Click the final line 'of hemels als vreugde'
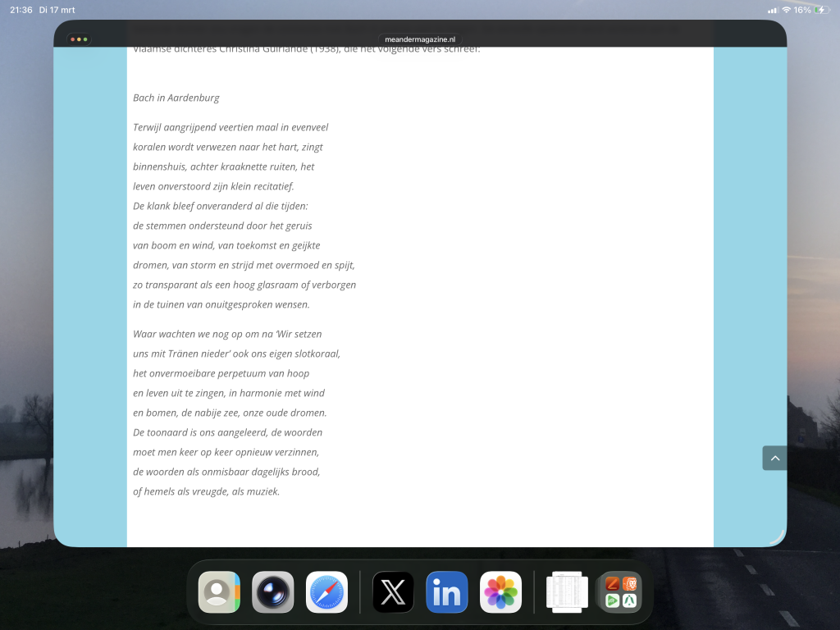This screenshot has height=630, width=840. click(207, 491)
